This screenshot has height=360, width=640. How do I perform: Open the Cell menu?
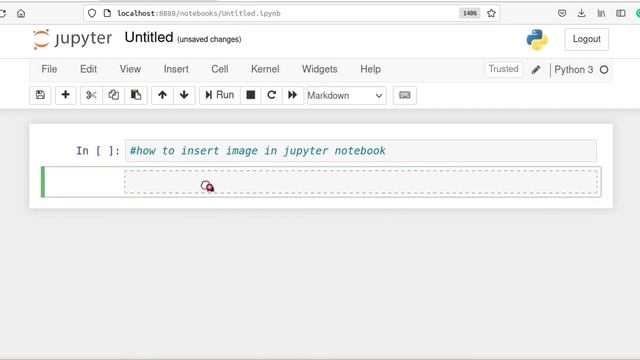coord(220,69)
